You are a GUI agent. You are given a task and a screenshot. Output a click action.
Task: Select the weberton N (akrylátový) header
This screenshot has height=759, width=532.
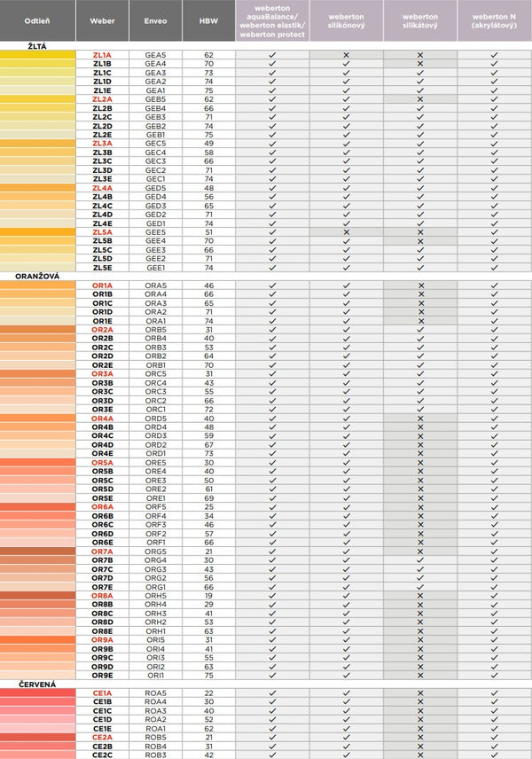[x=494, y=20]
